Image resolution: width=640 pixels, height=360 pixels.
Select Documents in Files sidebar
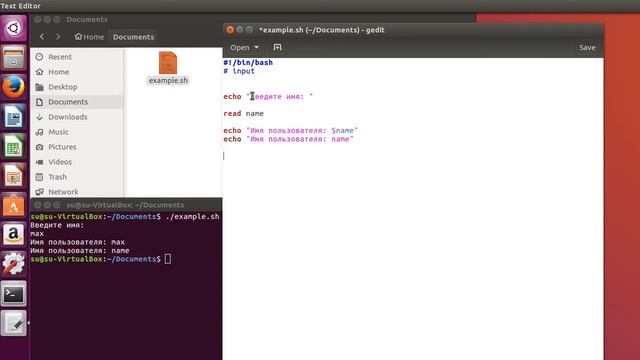coord(77,102)
